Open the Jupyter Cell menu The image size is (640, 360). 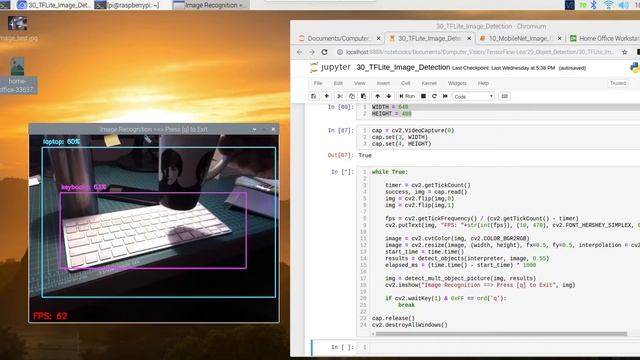pyautogui.click(x=405, y=83)
